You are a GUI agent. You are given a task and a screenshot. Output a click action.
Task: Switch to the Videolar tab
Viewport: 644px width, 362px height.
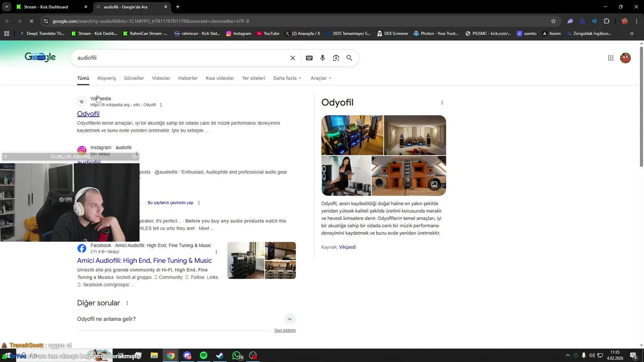point(161,78)
